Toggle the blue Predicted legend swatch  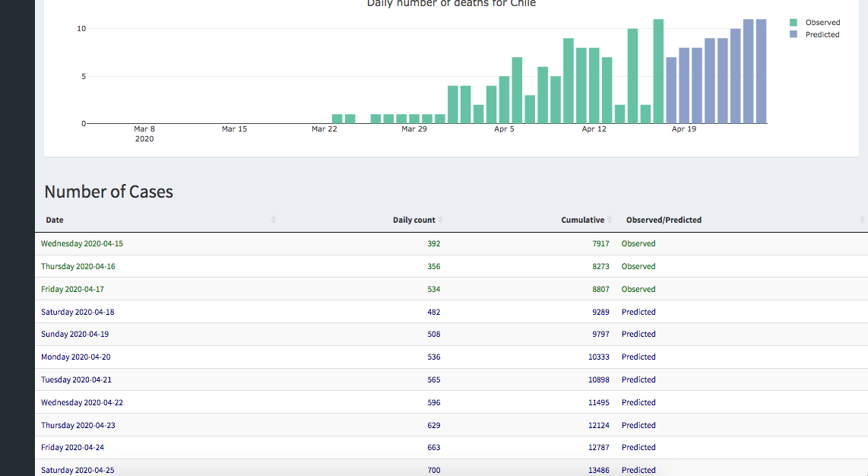[x=794, y=35]
